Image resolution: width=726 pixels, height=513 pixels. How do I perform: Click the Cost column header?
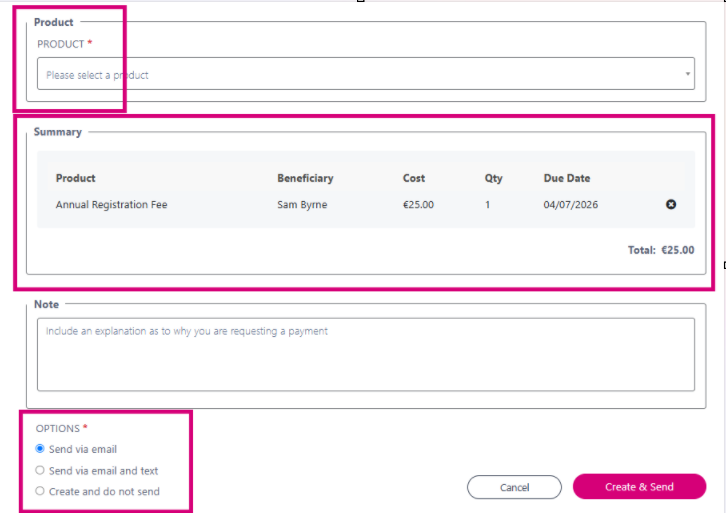coord(413,178)
